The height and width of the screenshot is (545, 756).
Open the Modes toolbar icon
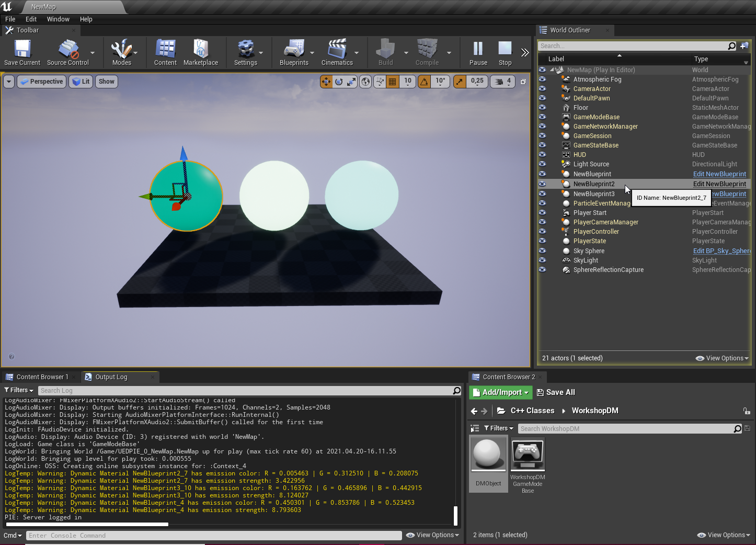pyautogui.click(x=122, y=53)
